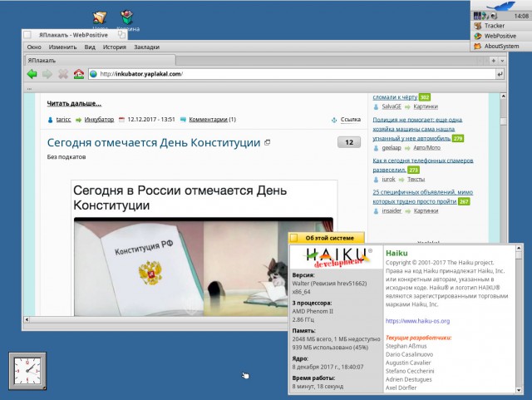Click the Walter (Ревизия hrev51662) version text
Viewport: 532px width, 400px height.
[329, 284]
